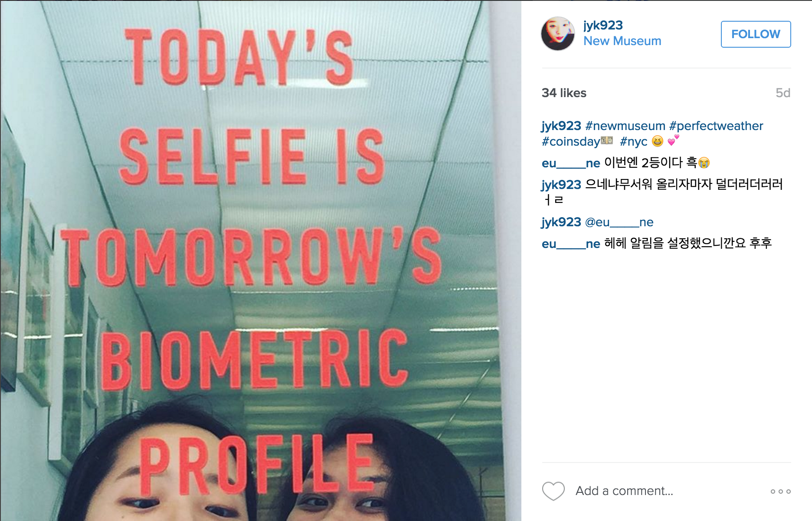This screenshot has height=521, width=812.
Task: Click jyk923's profile avatar
Action: pyautogui.click(x=558, y=34)
